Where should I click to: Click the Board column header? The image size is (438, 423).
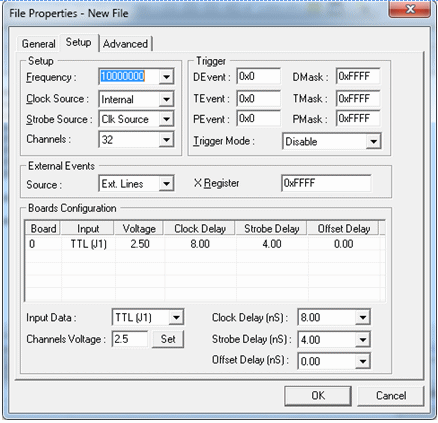point(43,229)
